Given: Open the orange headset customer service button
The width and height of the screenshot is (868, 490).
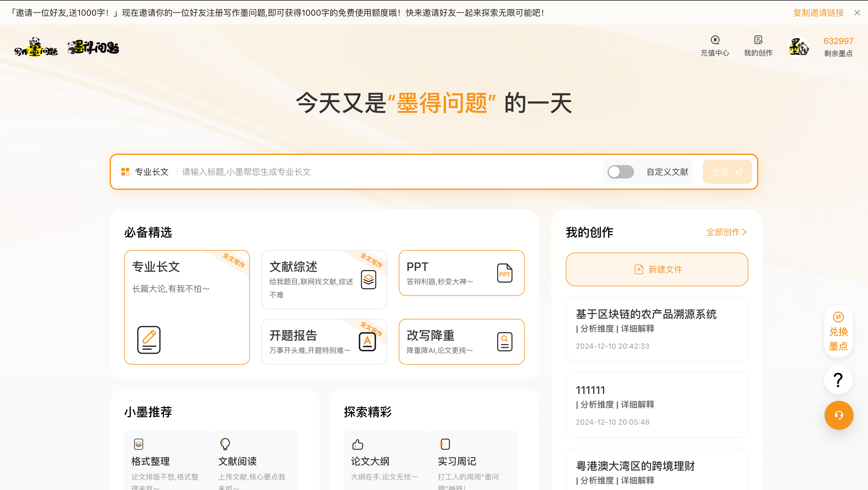Looking at the screenshot, I should coord(839,415).
